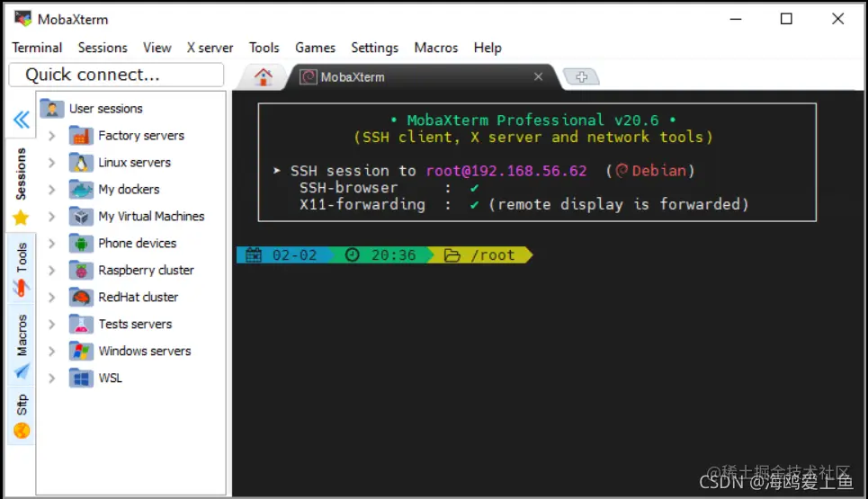Collapse the sidebar with the double-arrow icon
Viewport: 868px width, 499px height.
pos(22,120)
